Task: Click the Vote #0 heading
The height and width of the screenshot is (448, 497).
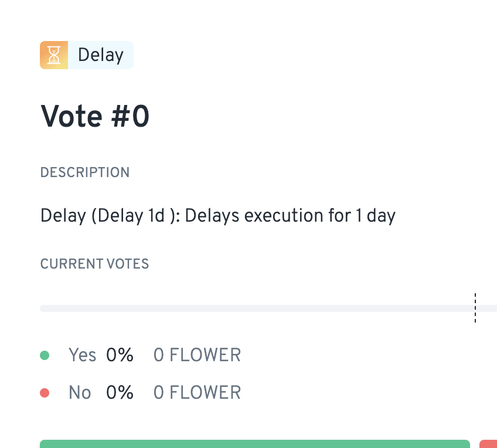Action: pos(95,117)
